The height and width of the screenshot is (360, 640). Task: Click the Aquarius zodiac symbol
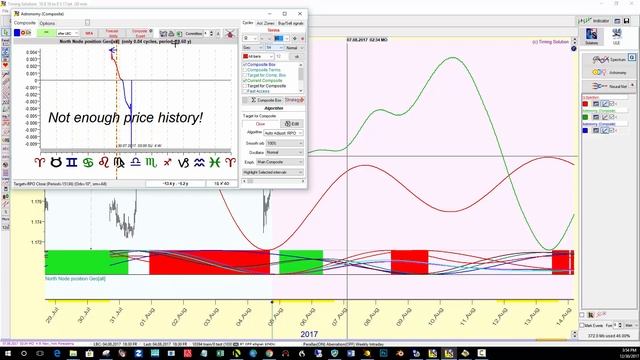(x=199, y=162)
